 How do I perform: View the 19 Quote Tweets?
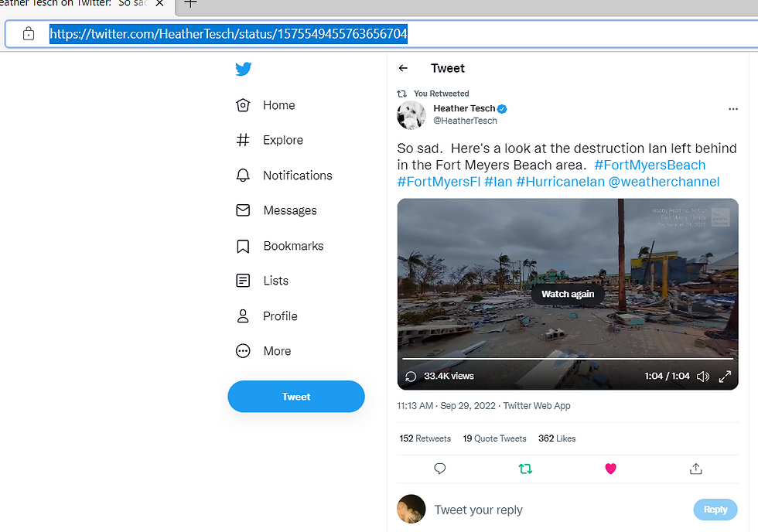494,438
